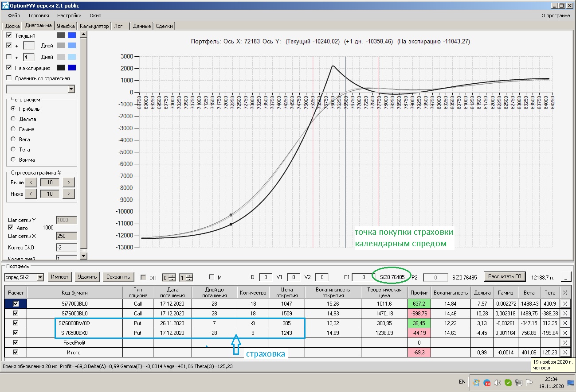Select the Дельта radio option
The height and width of the screenshot is (392, 576).
coord(13,119)
